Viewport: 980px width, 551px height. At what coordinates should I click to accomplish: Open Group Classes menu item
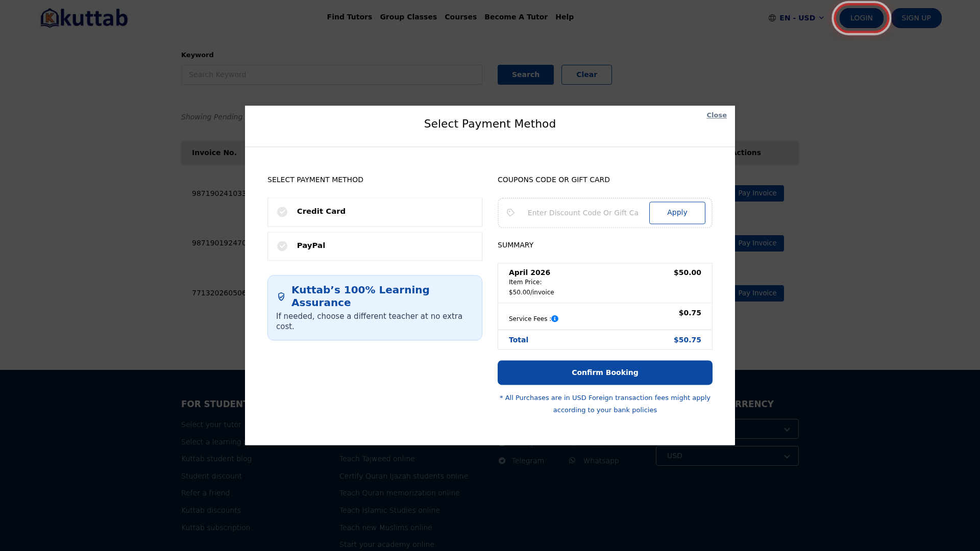pos(408,17)
